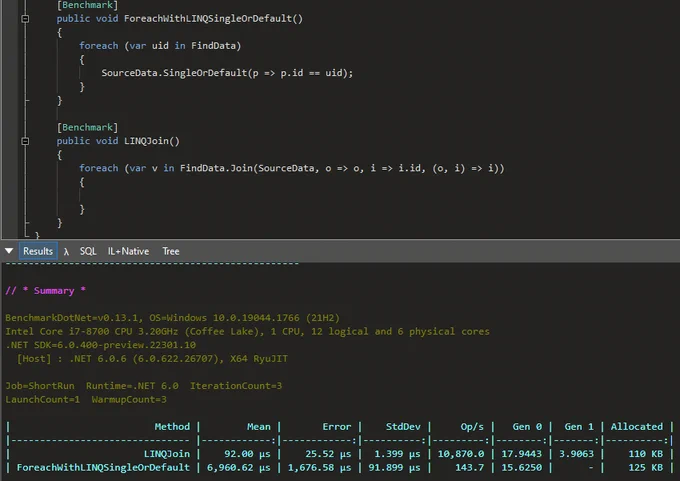Screen dimensions: 680x481
Task: Collapse the ForeachWithLINQSingleOrDefault method fold box
Action: pos(25,19)
